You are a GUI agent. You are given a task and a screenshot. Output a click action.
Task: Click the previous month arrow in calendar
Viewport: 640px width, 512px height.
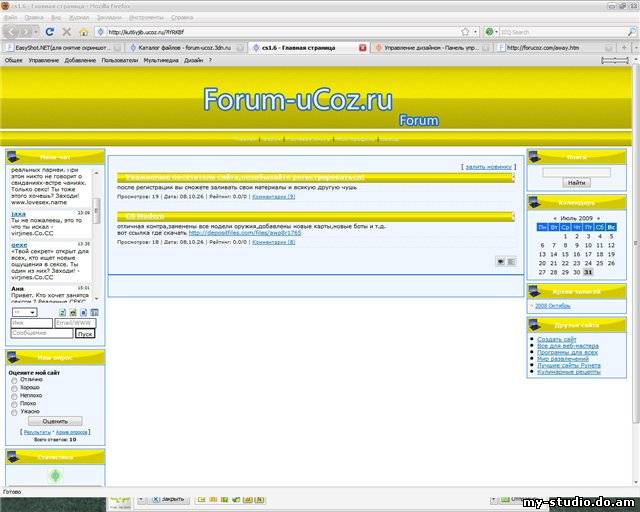pyautogui.click(x=555, y=218)
